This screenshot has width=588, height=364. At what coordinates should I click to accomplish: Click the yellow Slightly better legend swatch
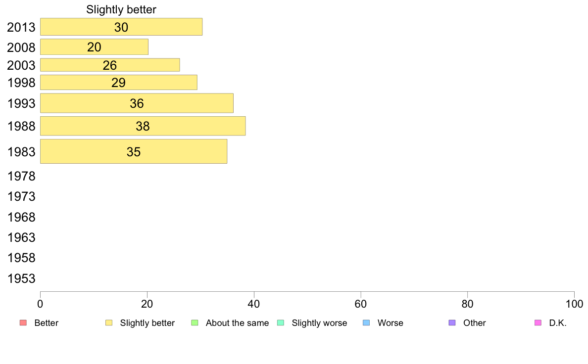coord(109,323)
